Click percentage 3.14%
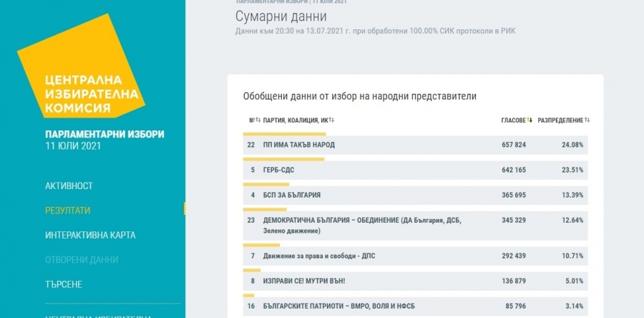 [574, 307]
